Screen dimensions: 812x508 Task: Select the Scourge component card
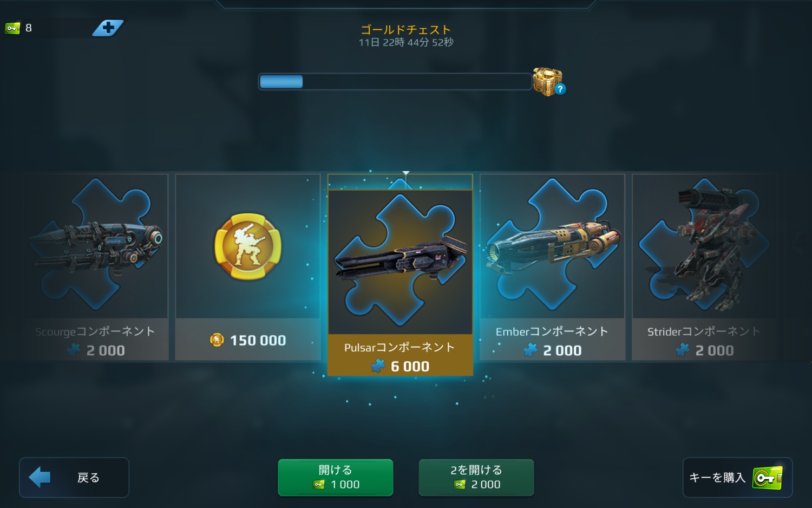click(96, 267)
